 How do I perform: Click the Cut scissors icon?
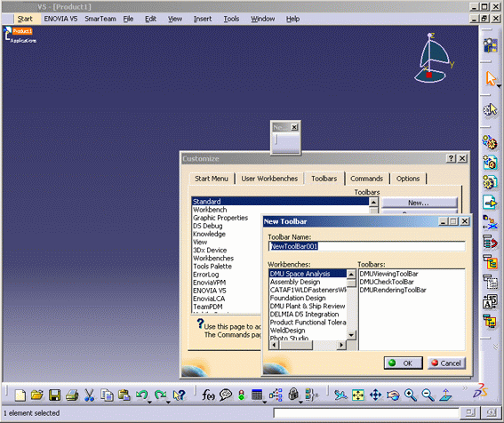89,395
